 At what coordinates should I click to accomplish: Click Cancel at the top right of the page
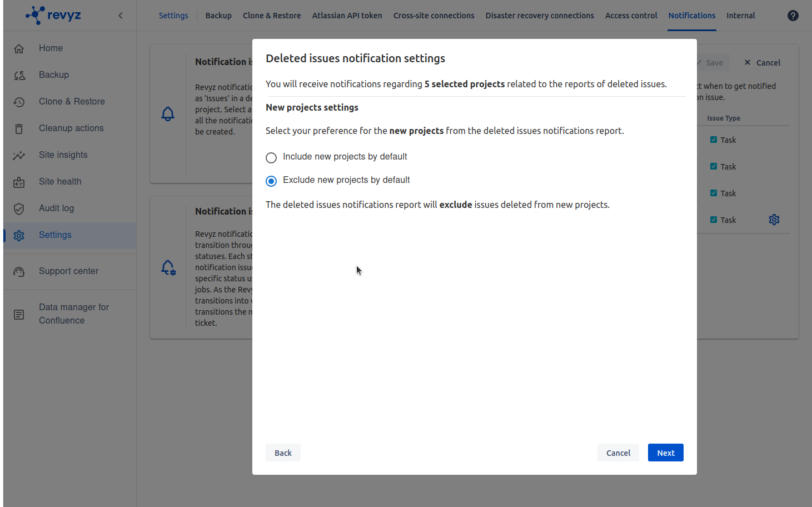coord(762,62)
